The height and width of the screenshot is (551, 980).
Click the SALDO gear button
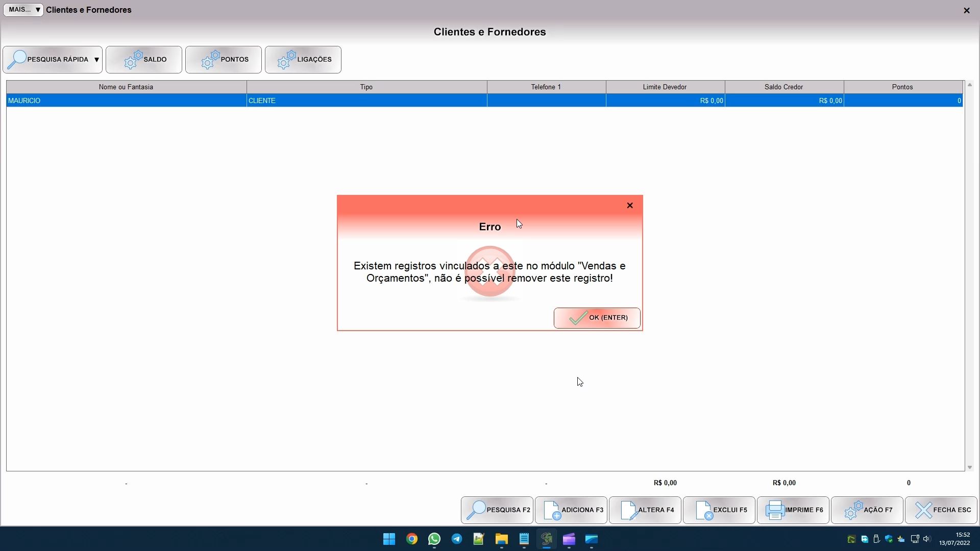coord(144,60)
